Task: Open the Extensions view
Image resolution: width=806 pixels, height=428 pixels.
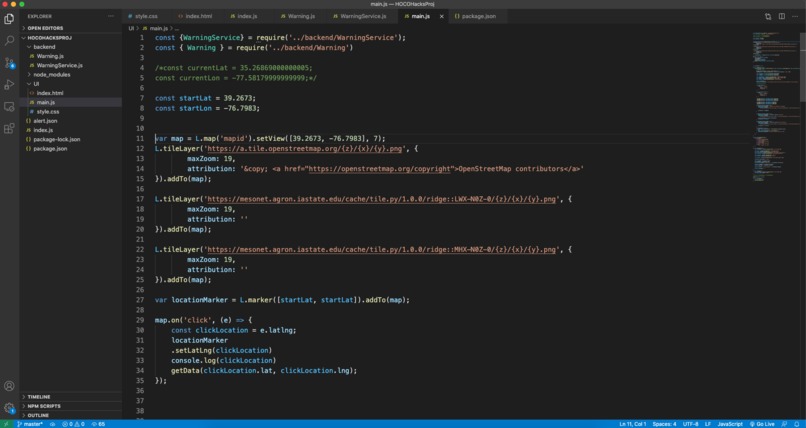Action: click(9, 128)
